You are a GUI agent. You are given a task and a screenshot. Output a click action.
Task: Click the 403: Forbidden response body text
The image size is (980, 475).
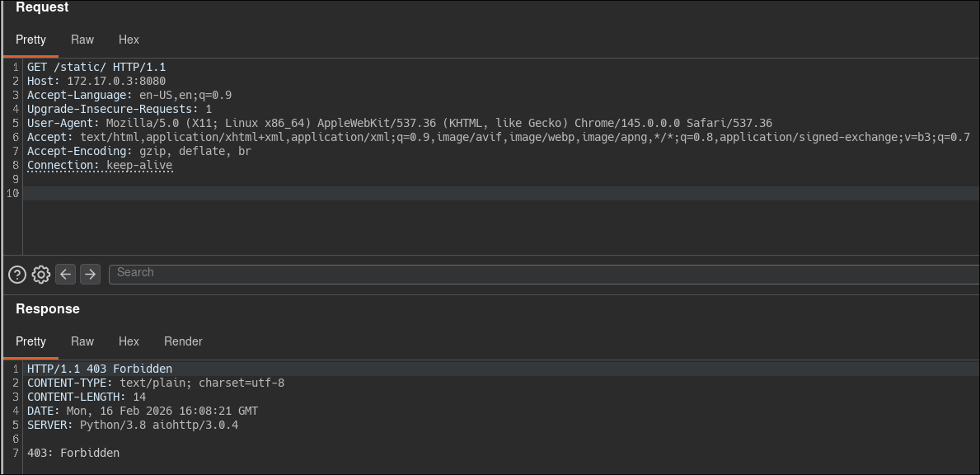pos(73,453)
